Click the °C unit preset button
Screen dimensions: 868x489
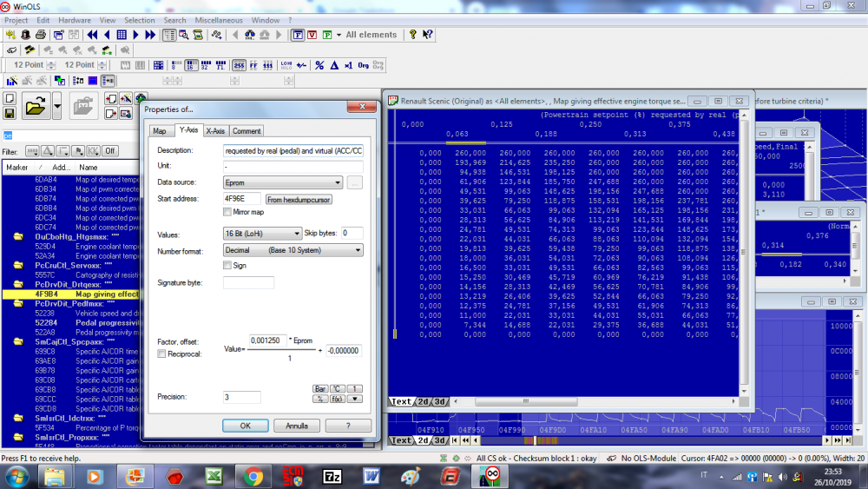(337, 389)
